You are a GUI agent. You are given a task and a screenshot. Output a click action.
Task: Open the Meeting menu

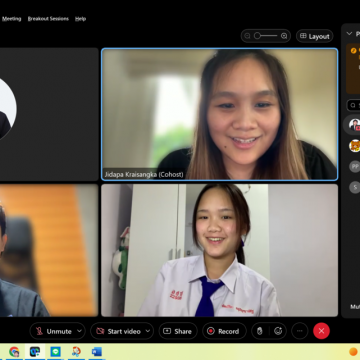coord(11,19)
